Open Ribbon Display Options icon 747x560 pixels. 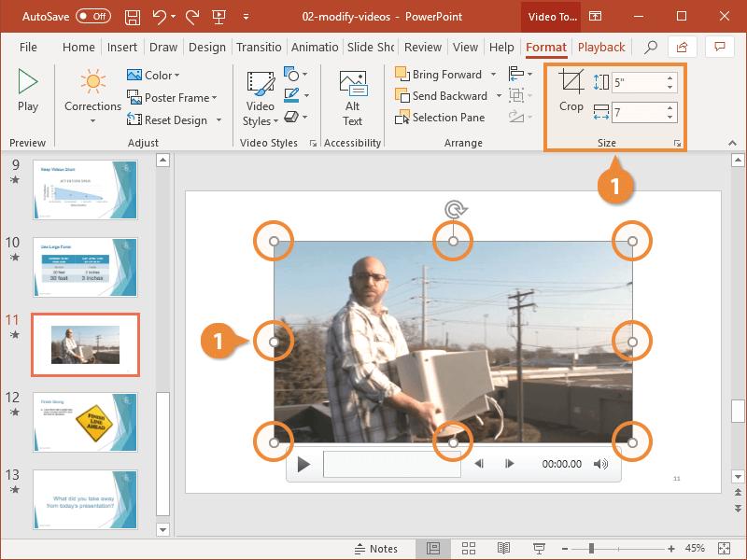coord(595,16)
